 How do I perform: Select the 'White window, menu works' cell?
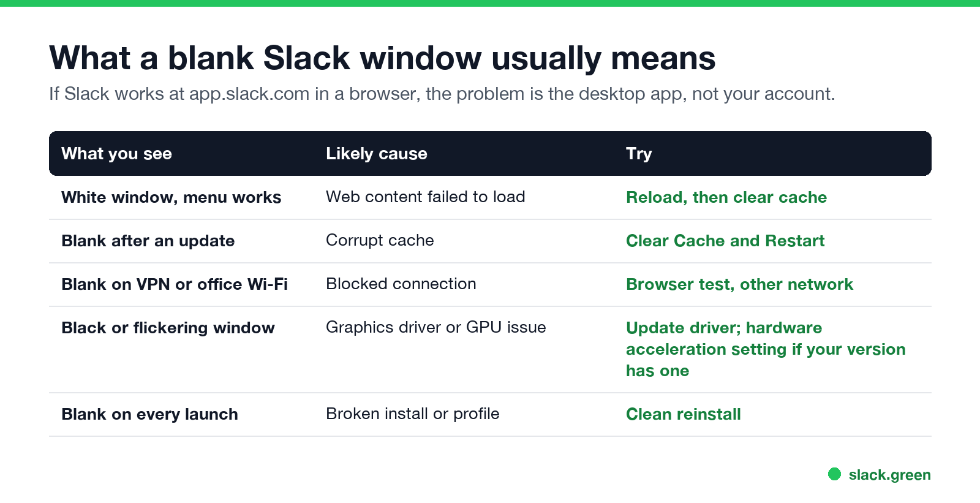171,197
